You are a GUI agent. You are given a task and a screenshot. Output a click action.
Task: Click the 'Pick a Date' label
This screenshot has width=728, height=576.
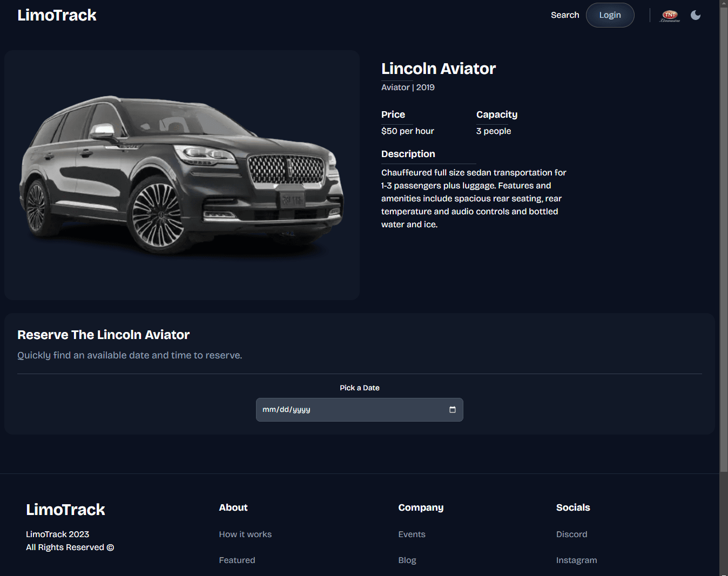(x=360, y=388)
